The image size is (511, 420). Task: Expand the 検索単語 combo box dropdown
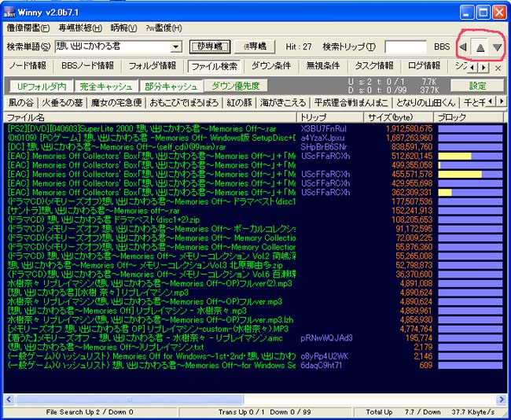[176, 46]
